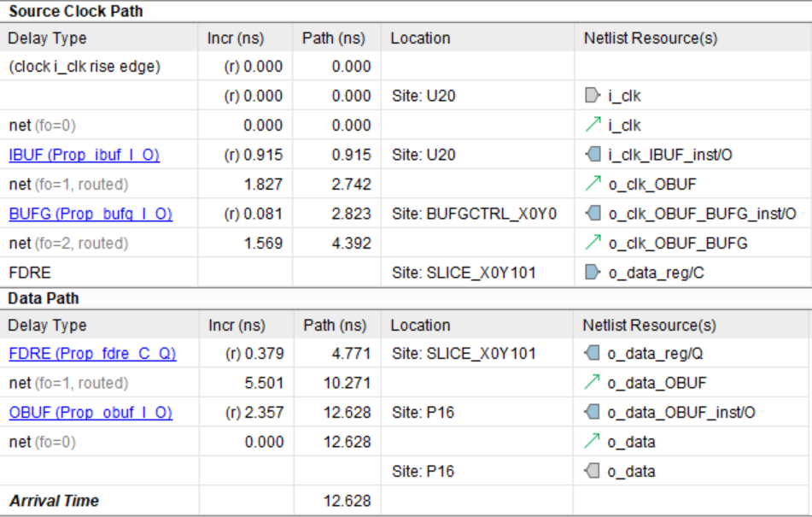This screenshot has height=517, width=812.
Task: Select the 5.501 net delay cell
Action: point(263,384)
